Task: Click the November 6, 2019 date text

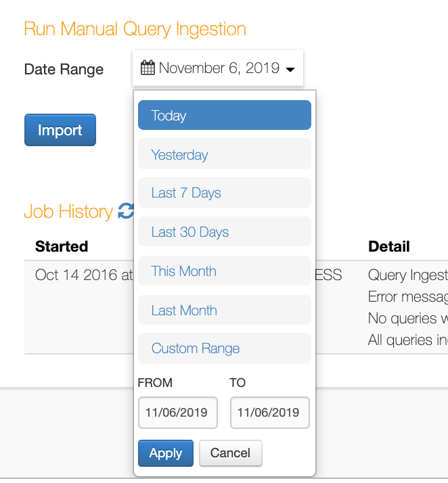Action: [x=219, y=68]
